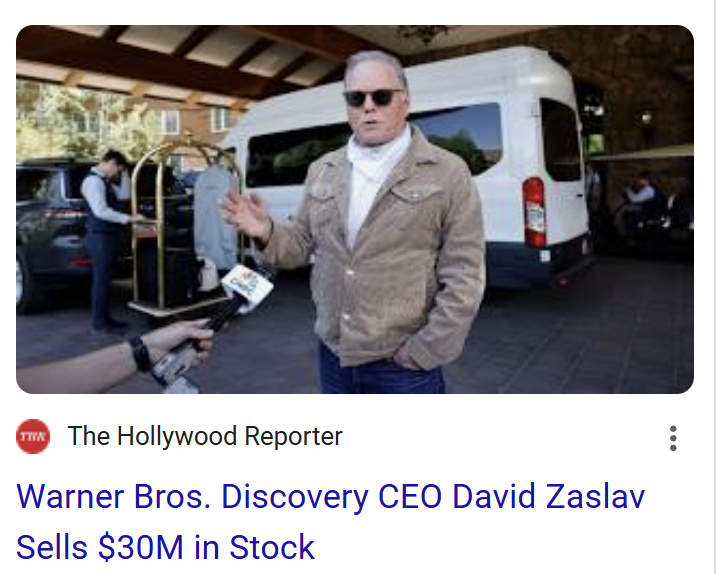Open the three-dot more options menu
This screenshot has height=574, width=718.
(x=673, y=438)
